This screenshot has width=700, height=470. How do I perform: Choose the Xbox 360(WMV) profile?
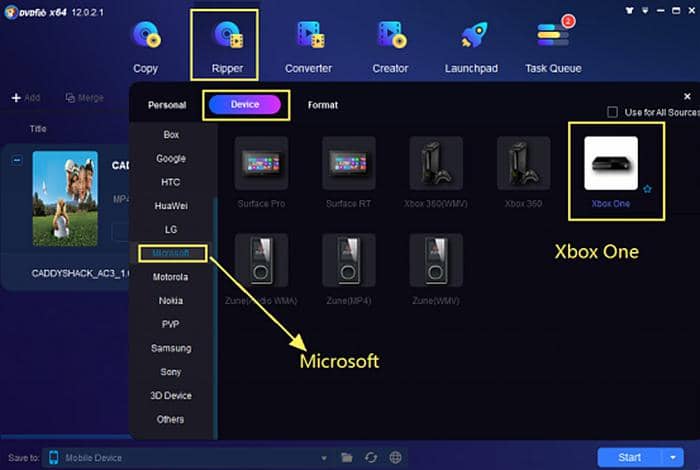pos(436,173)
